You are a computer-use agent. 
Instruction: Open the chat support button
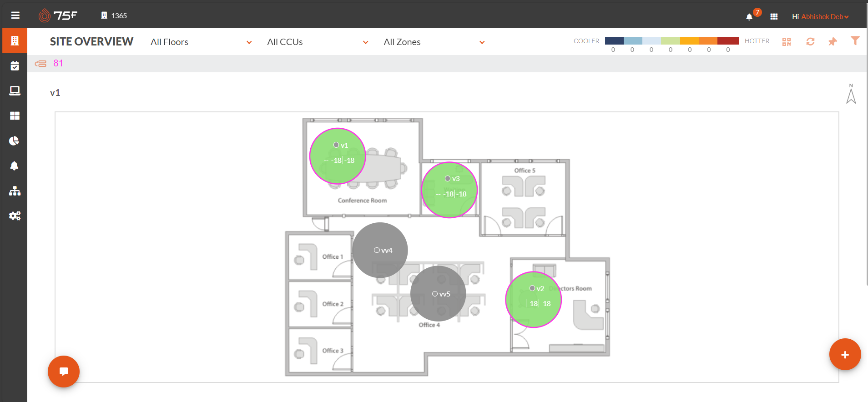pyautogui.click(x=64, y=372)
